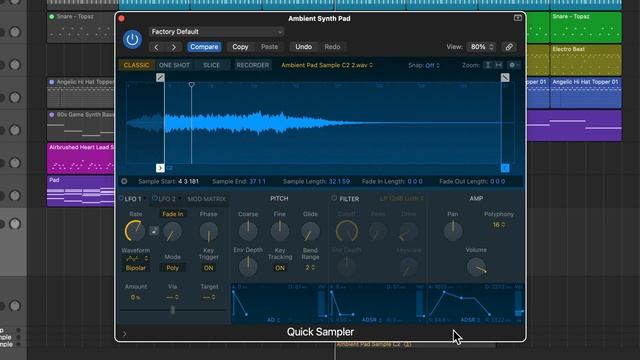Select the LFO 2 tab
Viewport: 640px width, 360px height.
[167, 199]
